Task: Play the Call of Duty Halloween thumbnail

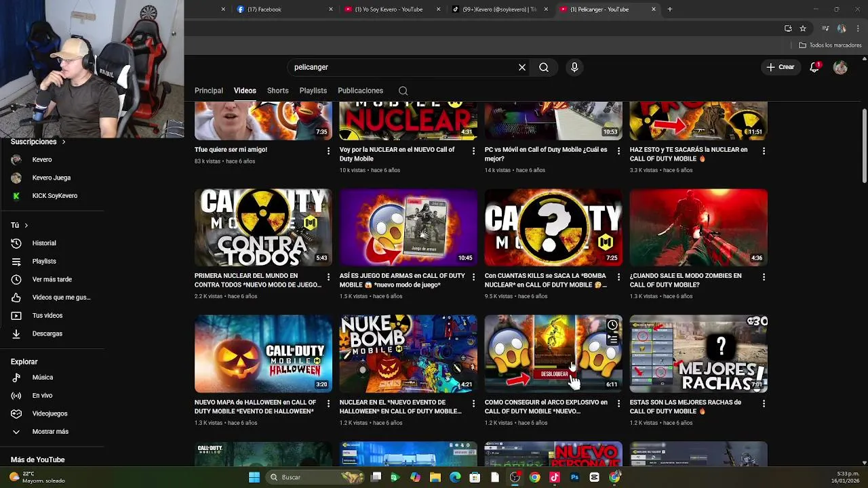Action: coord(263,354)
